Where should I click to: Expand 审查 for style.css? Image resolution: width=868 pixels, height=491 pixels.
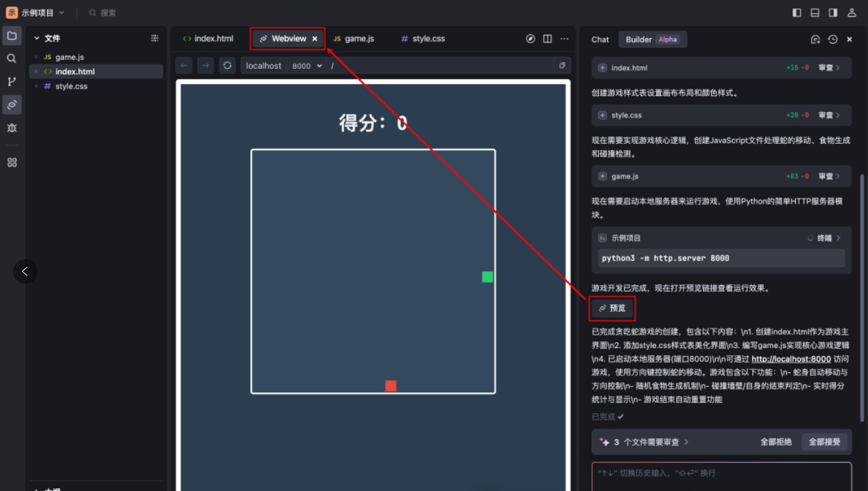829,115
